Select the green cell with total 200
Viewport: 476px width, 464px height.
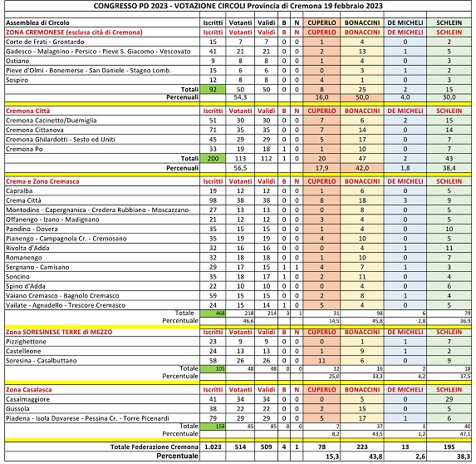[x=213, y=158]
